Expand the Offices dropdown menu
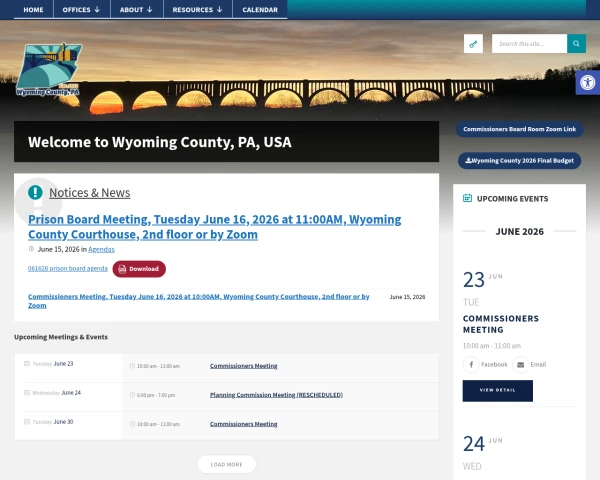Screen dimensions: 600x480 [82, 10]
